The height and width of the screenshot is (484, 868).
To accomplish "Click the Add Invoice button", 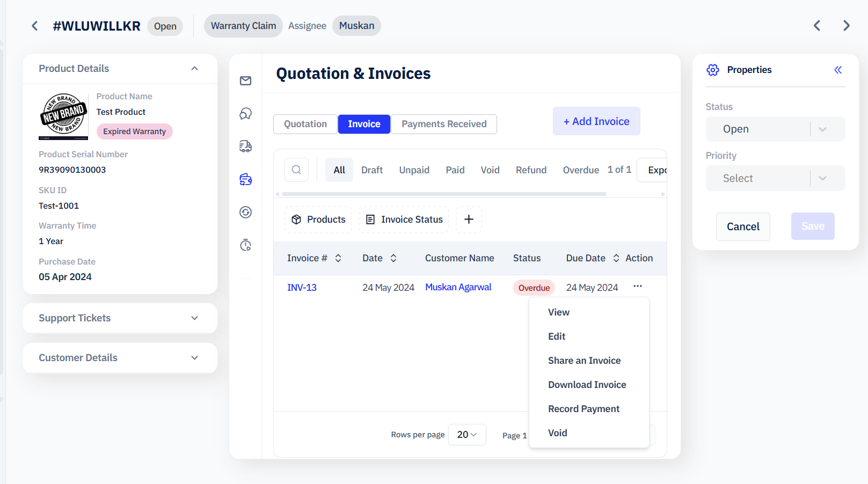I will click(x=596, y=121).
